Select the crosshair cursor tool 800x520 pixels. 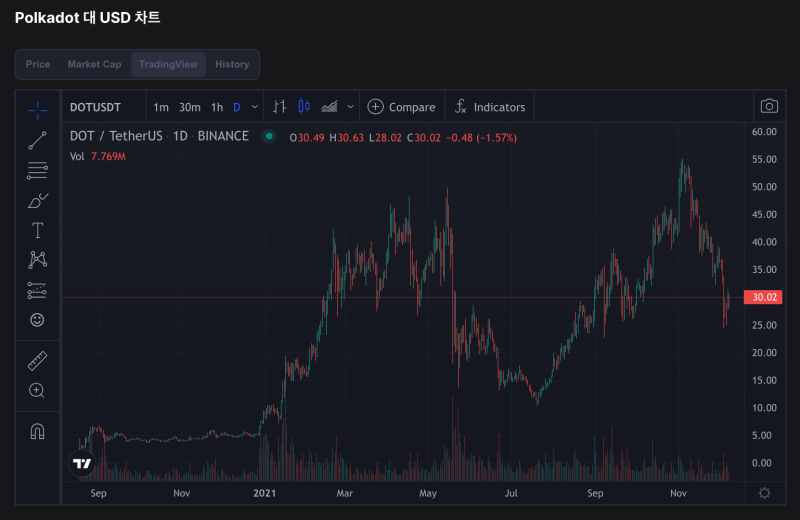pos(38,110)
